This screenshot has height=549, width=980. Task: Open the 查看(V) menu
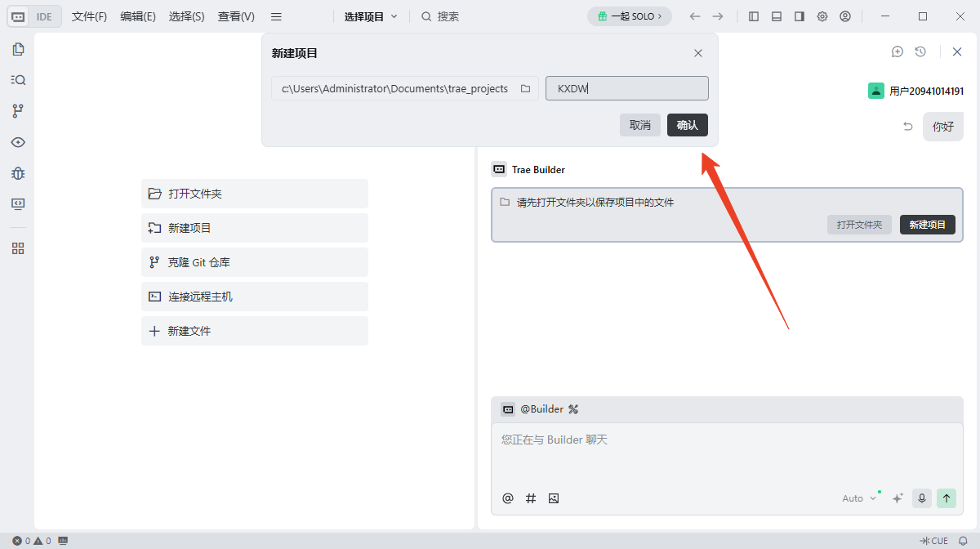coord(235,16)
